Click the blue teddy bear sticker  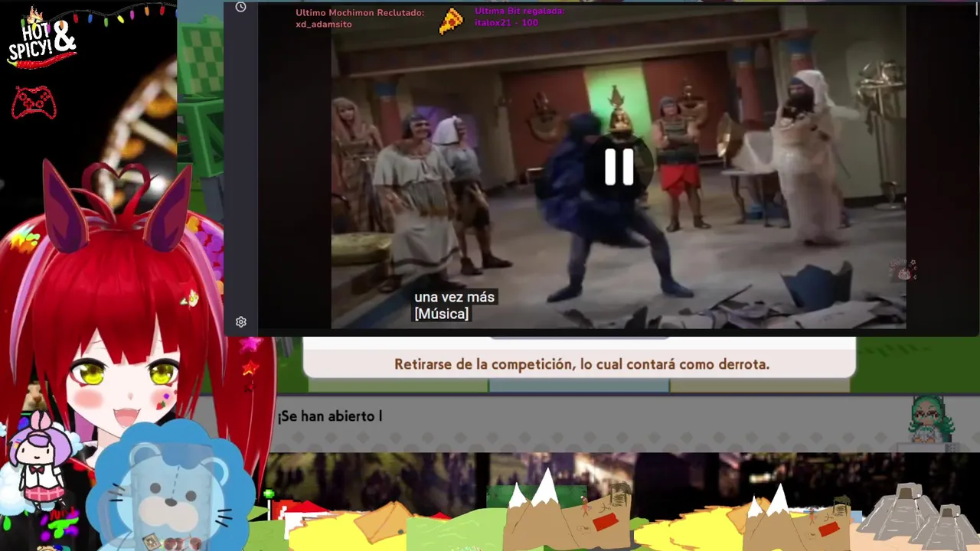pyautogui.click(x=170, y=486)
